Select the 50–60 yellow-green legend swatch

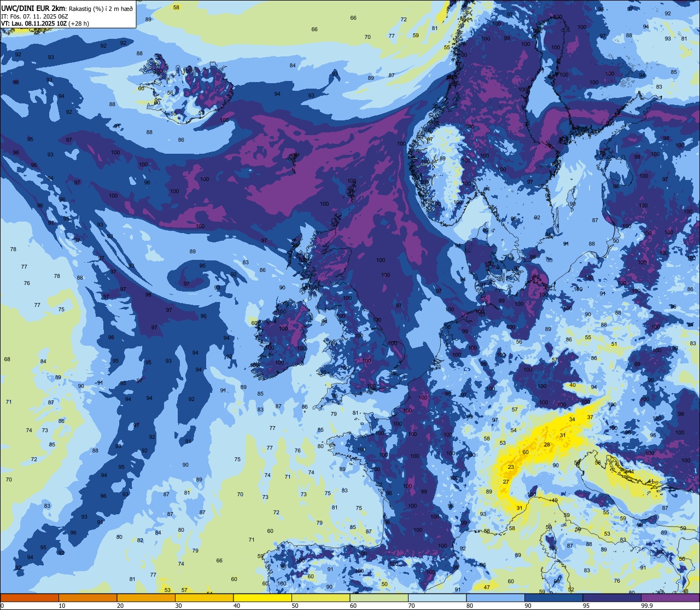click(x=320, y=597)
